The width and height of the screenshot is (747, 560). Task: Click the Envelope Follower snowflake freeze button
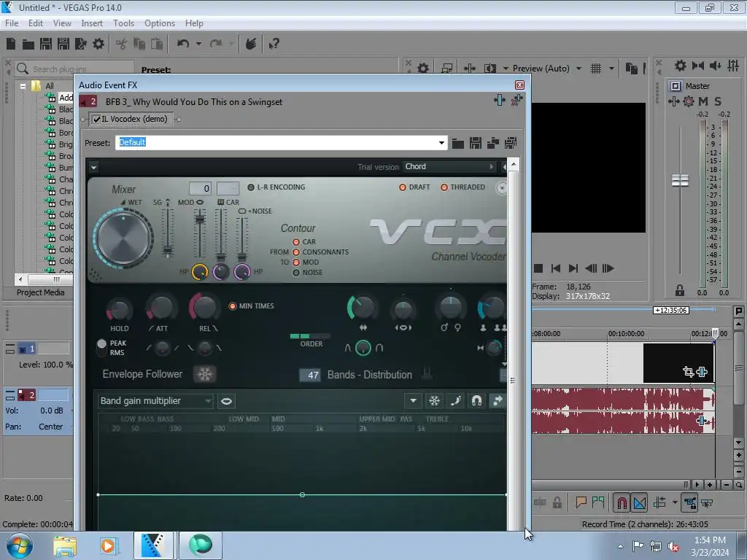pos(205,374)
